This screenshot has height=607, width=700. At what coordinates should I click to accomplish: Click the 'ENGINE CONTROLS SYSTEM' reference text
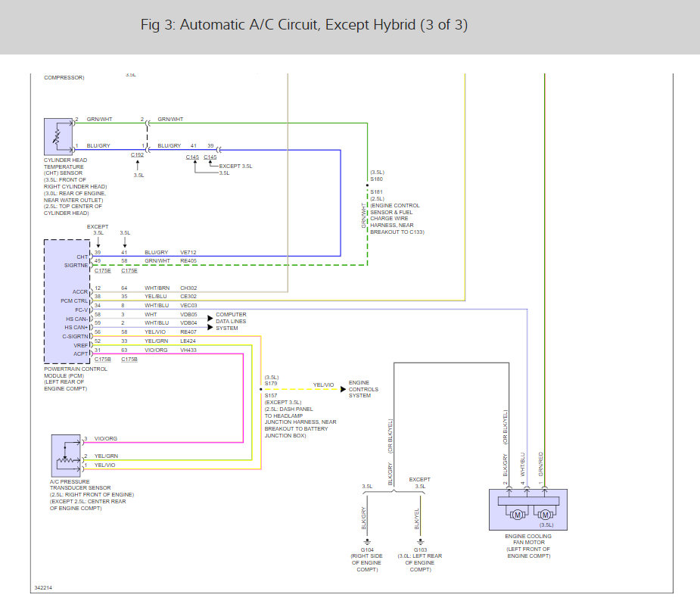click(x=363, y=389)
